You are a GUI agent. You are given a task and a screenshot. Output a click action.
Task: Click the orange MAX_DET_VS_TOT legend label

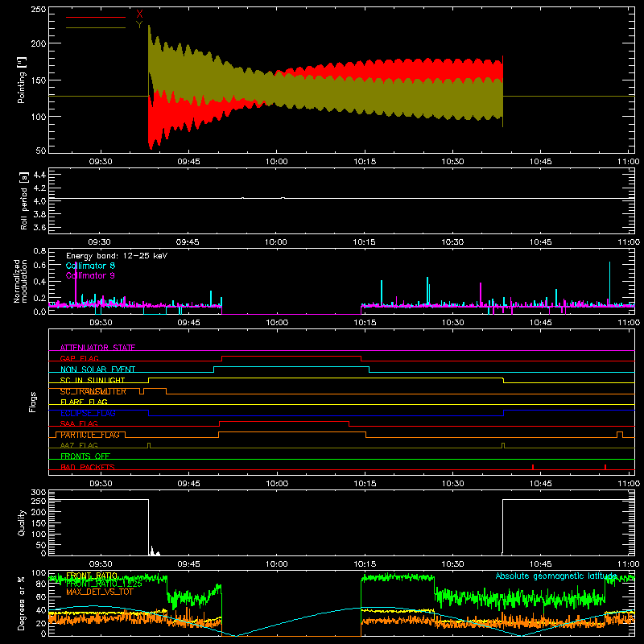coord(100,592)
